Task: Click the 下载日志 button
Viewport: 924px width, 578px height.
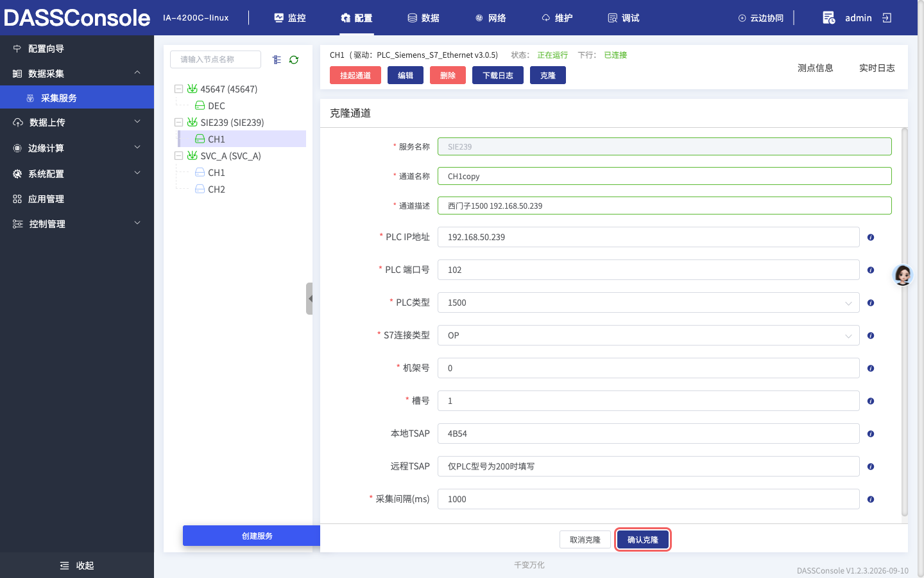Action: tap(498, 75)
